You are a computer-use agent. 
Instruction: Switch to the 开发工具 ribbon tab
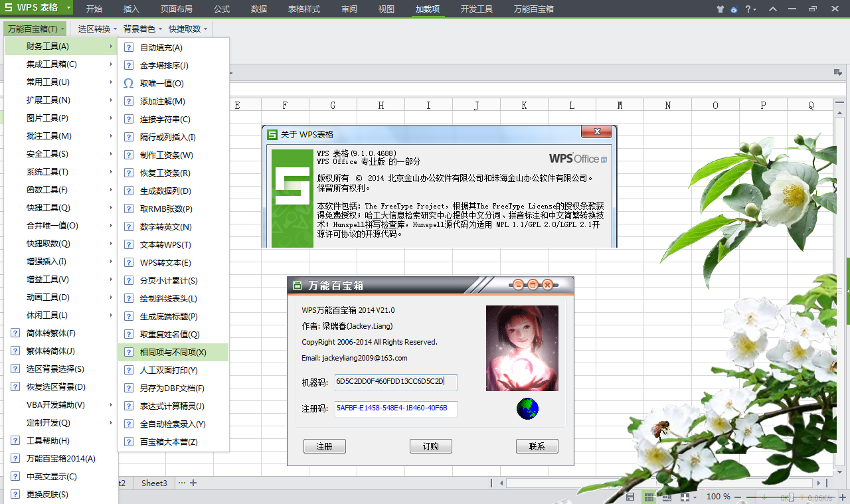[x=477, y=9]
